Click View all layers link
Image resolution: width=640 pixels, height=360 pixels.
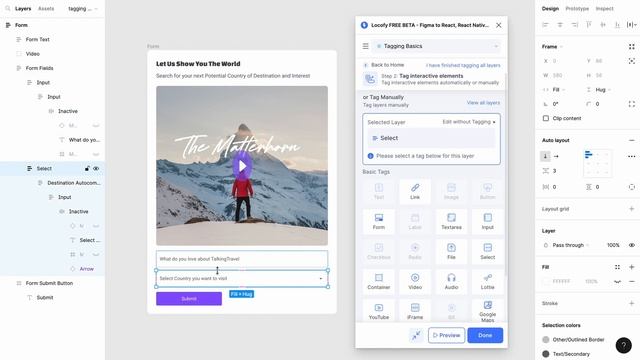483,103
